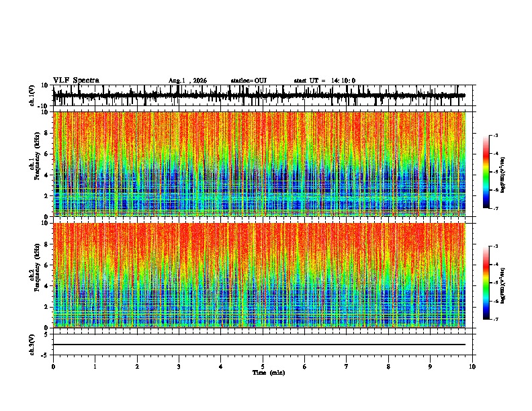Click time-axis tick label "4"
532x411 pixels.
tap(221, 367)
